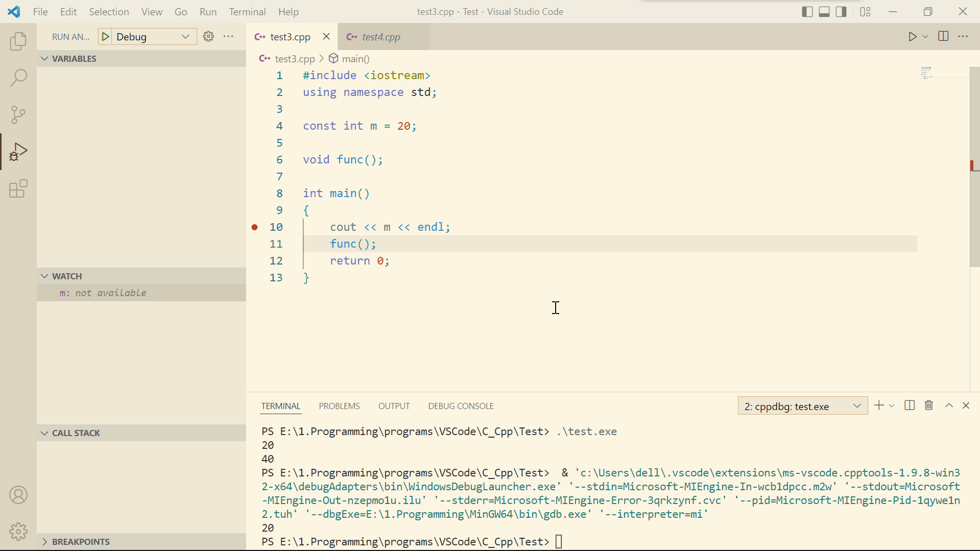Viewport: 980px width, 551px height.
Task: Toggle the primary side bar layout button
Action: [x=807, y=12]
